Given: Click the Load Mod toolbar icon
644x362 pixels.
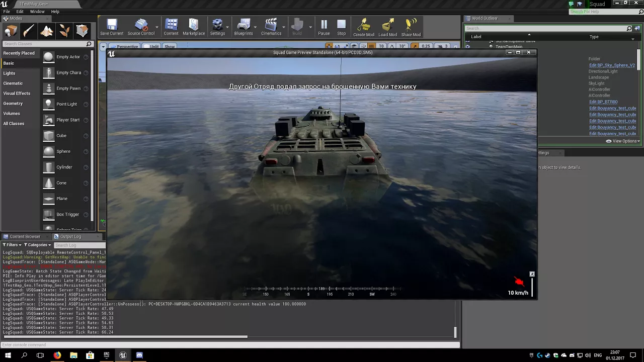Looking at the screenshot, I should click(387, 27).
